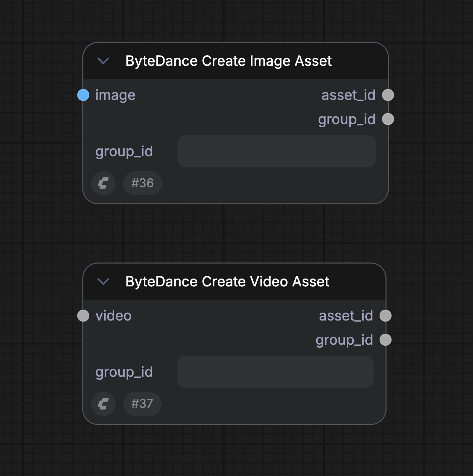The width and height of the screenshot is (473, 476).
Task: Collapse the ByteDance Create Image Asset node
Action: [103, 61]
